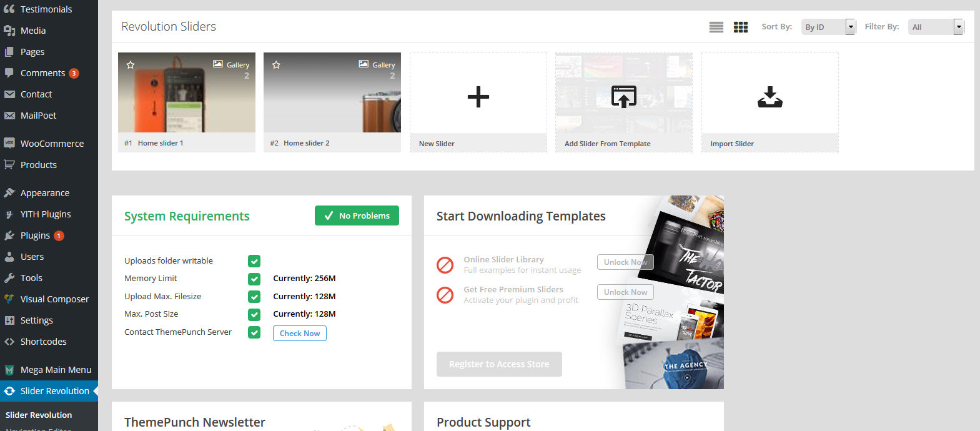The width and height of the screenshot is (980, 431).
Task: Click the Visual Composer icon in sidebar
Action: click(9, 299)
